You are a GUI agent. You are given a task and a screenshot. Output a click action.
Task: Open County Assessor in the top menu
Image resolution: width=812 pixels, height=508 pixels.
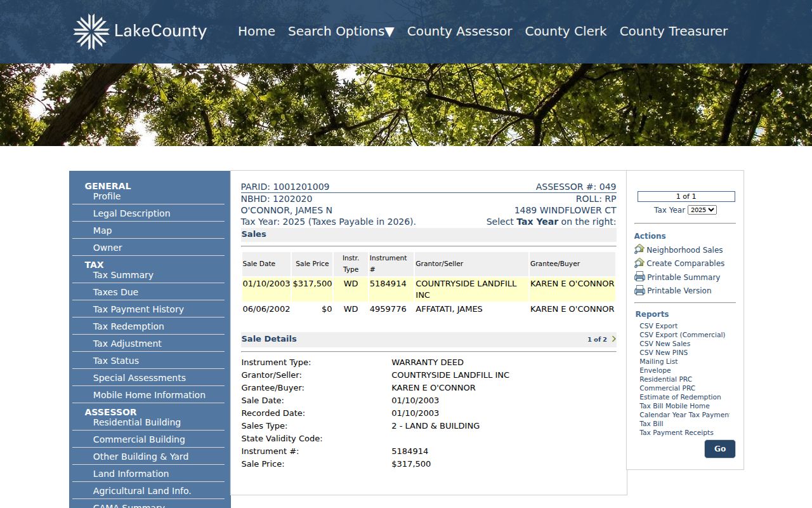pyautogui.click(x=460, y=31)
